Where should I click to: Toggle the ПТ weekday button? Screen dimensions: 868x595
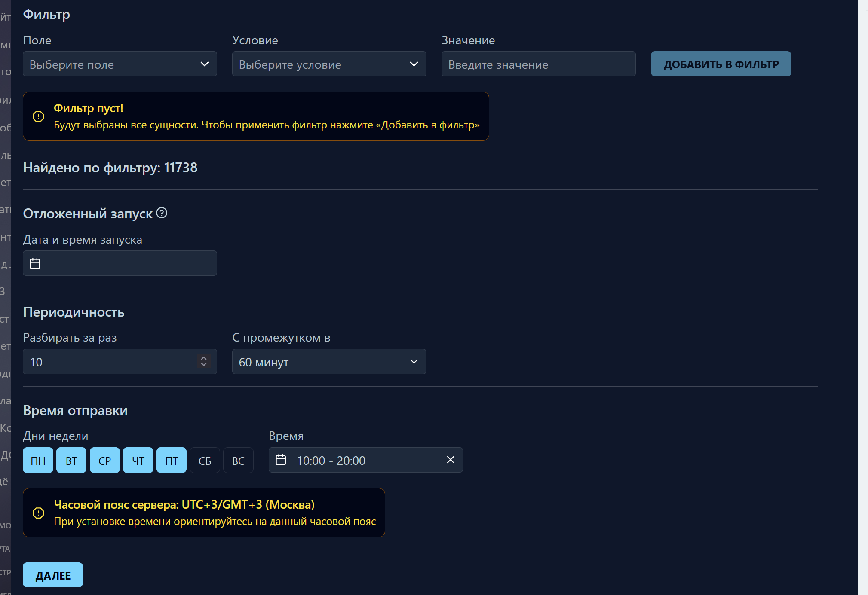coord(172,461)
